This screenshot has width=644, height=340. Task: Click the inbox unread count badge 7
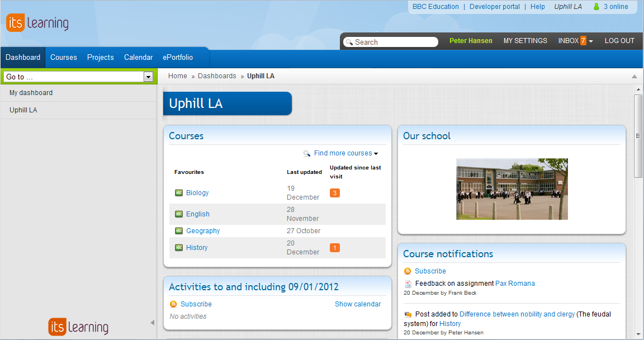[583, 41]
